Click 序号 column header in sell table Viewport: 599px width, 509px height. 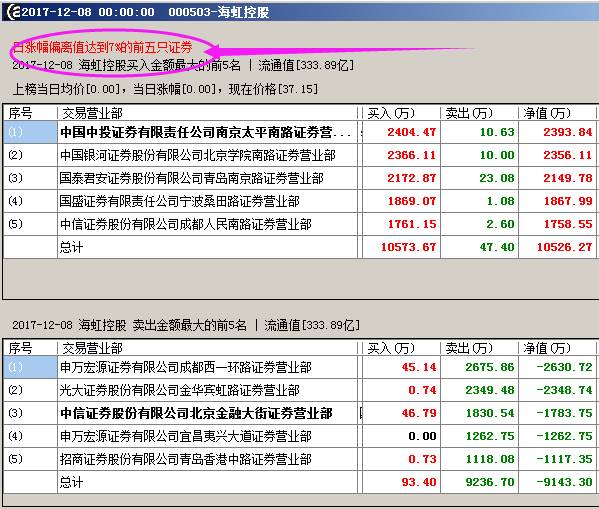20,348
